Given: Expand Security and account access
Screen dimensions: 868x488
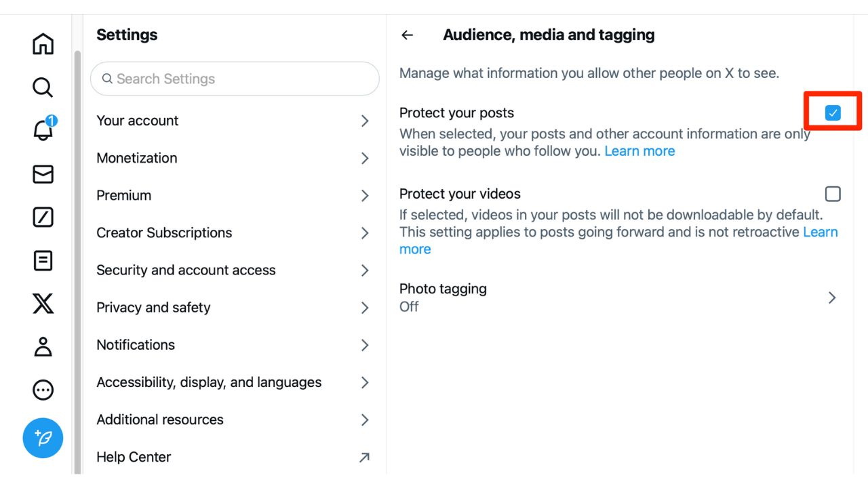Looking at the screenshot, I should coord(234,270).
